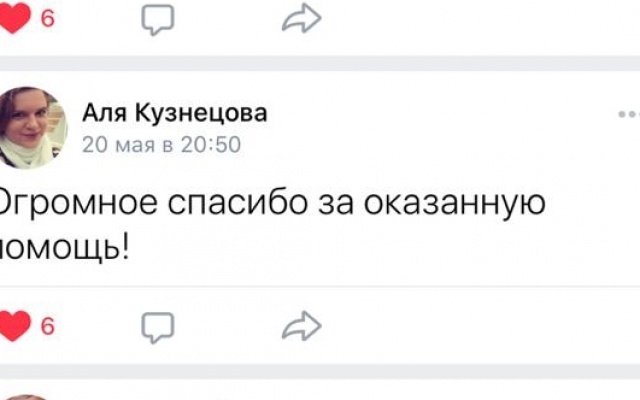Click empty header space right of the post date

[420, 144]
